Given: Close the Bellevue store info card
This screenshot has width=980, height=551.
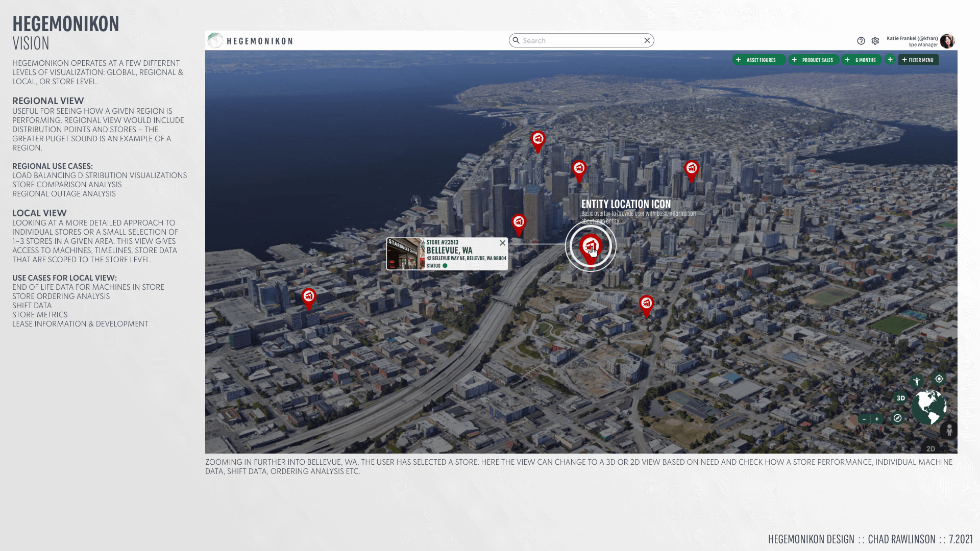Looking at the screenshot, I should point(503,243).
